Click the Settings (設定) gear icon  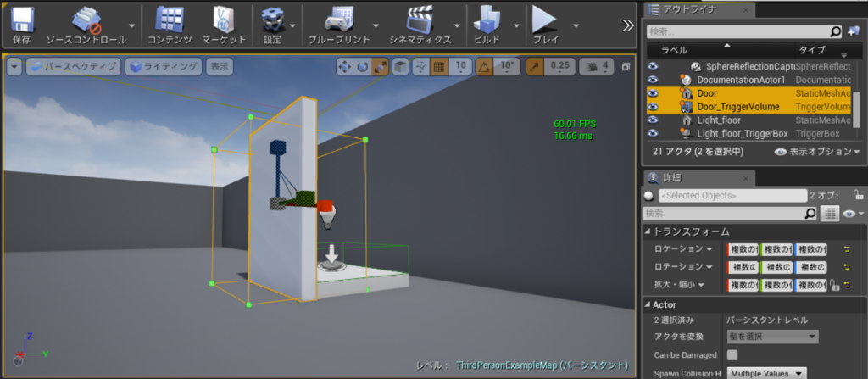click(x=272, y=20)
